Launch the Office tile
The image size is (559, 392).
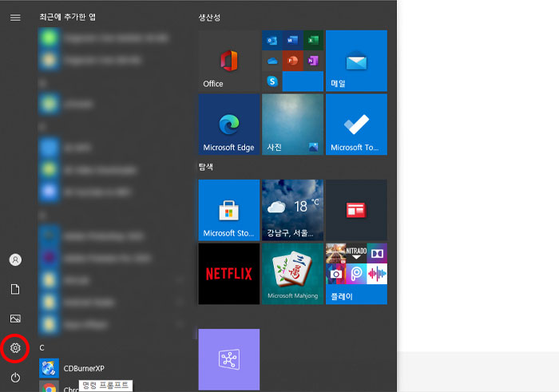click(229, 61)
